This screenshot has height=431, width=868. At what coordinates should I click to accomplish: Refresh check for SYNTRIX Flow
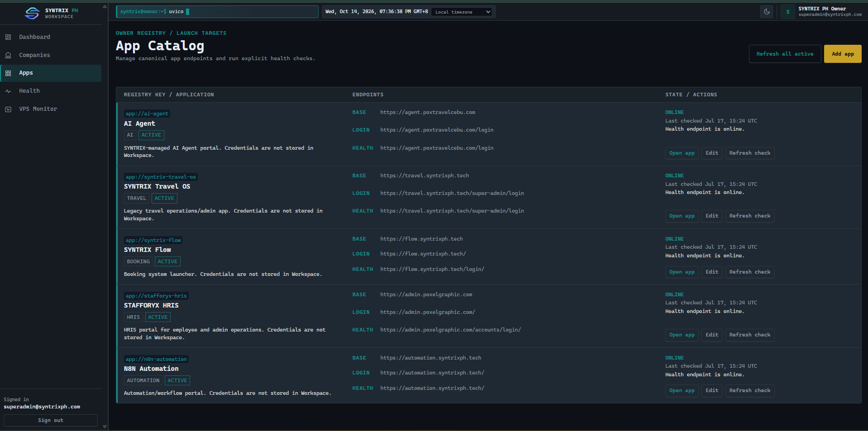coord(750,272)
